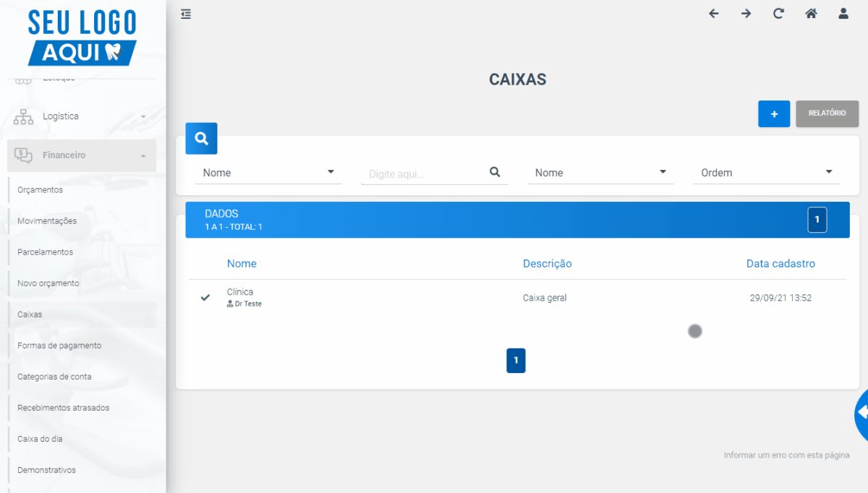The height and width of the screenshot is (493, 868).
Task: Select Caixas in the sidebar
Action: click(x=82, y=314)
